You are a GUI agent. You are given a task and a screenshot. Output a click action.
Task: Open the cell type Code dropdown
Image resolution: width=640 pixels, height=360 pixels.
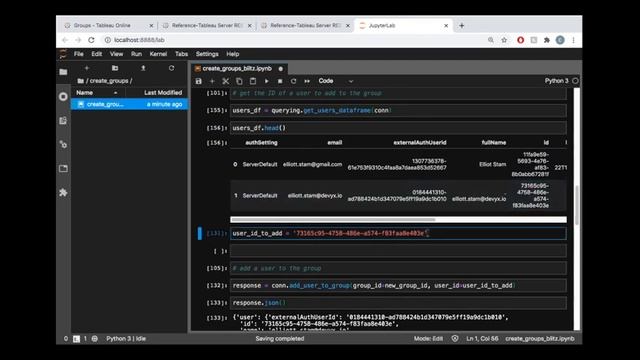click(x=336, y=81)
